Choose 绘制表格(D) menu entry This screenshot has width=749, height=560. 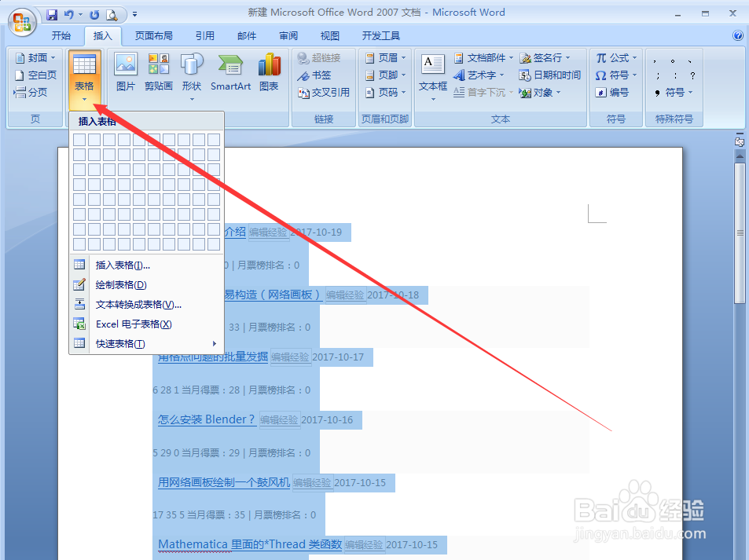(147, 284)
